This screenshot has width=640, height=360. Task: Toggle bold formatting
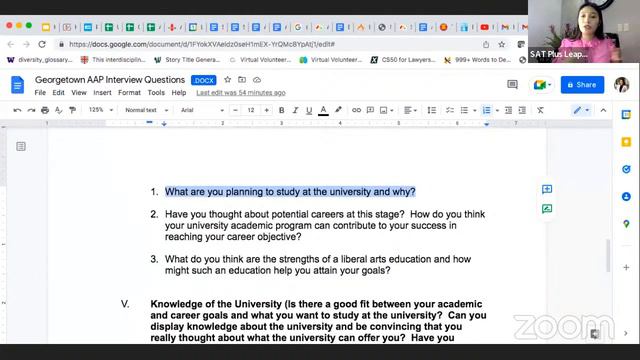tap(281, 110)
